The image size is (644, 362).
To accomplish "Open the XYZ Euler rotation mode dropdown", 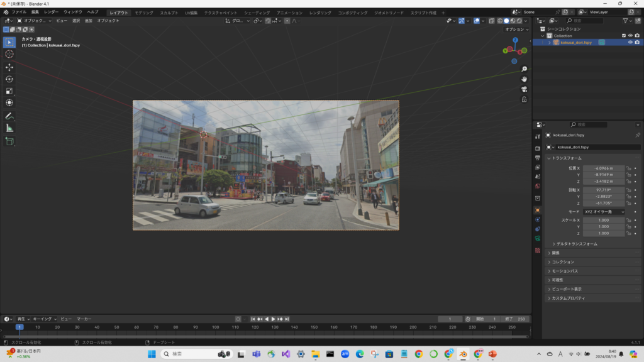I will tap(604, 212).
